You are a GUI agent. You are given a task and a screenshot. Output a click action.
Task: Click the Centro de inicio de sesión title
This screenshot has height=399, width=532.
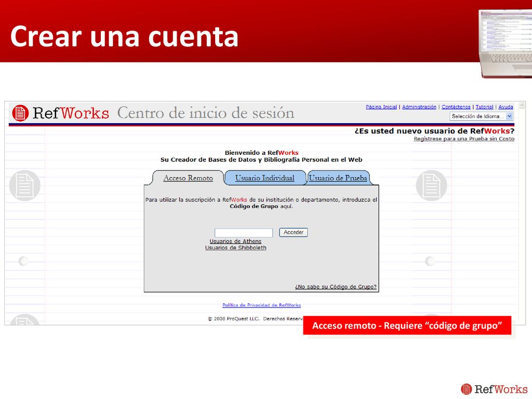click(x=206, y=113)
